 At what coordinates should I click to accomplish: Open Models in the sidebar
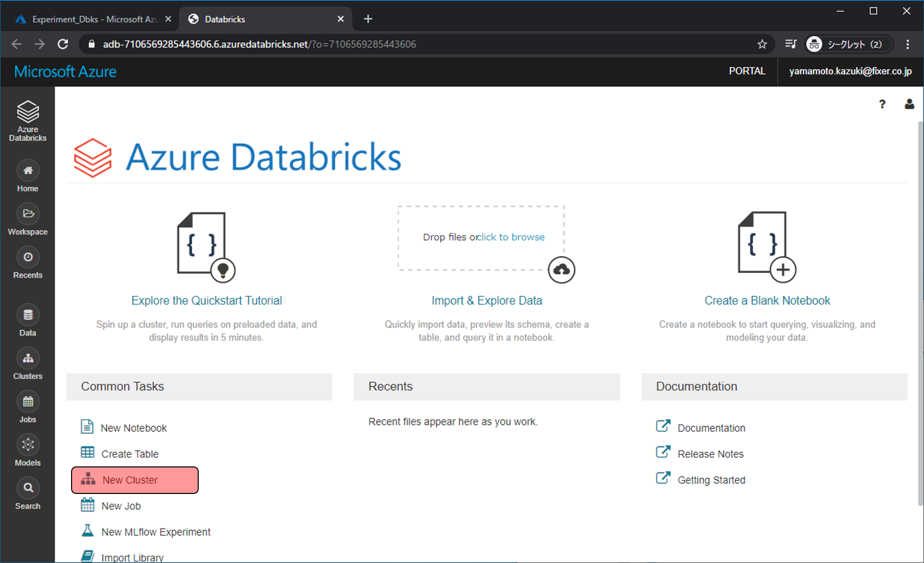tap(28, 450)
